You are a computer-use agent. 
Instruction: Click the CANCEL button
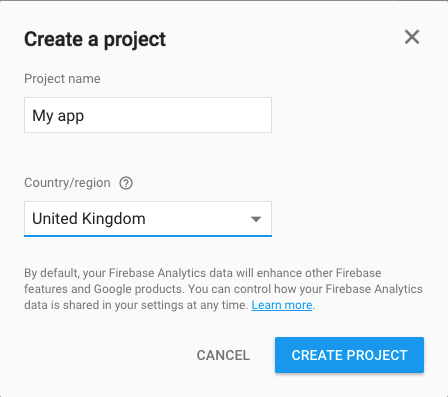223,355
